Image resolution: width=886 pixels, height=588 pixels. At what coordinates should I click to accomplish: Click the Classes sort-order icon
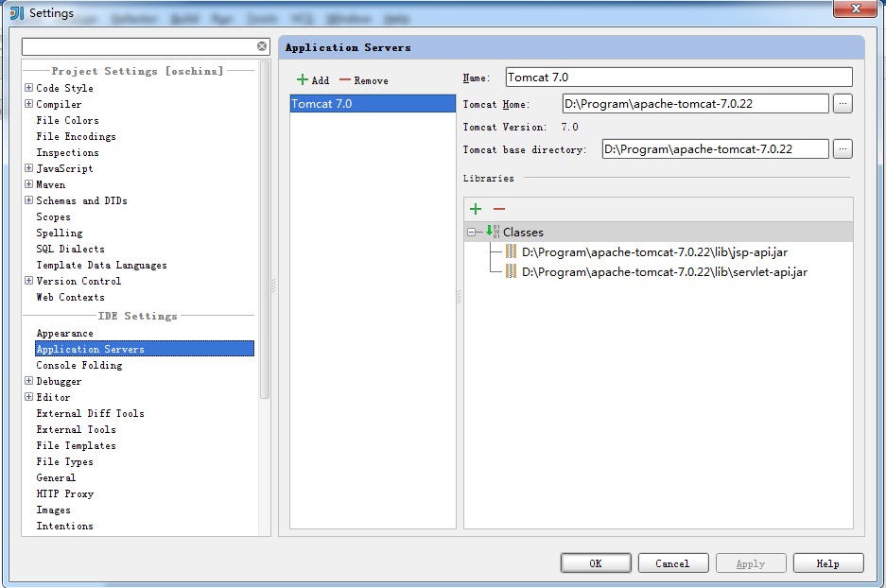(493, 231)
